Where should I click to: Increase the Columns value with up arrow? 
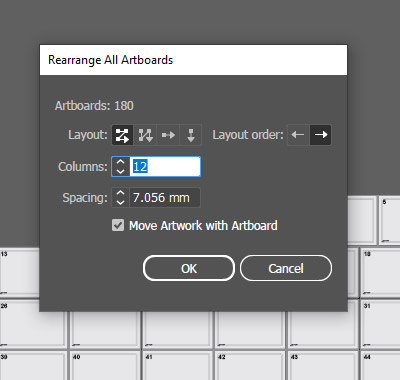(x=121, y=162)
